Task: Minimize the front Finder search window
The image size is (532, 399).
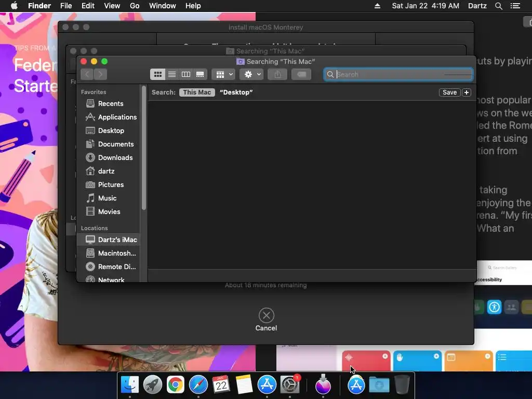Action: 94,61
